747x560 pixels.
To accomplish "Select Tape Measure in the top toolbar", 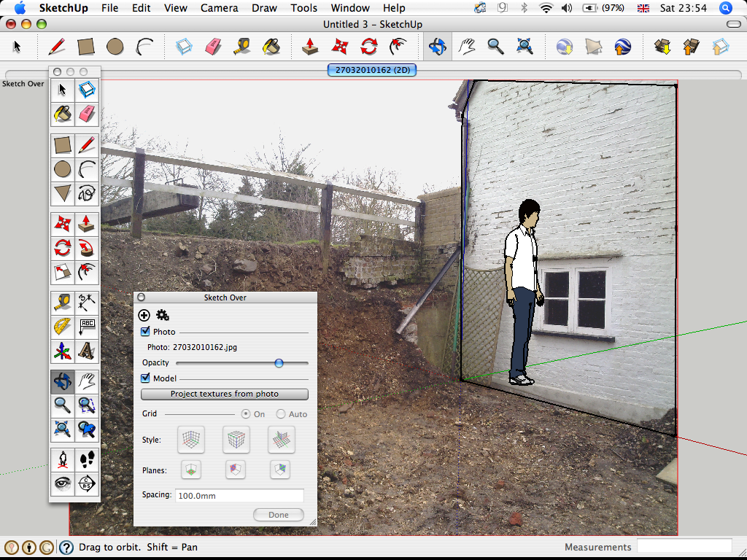I will click(x=242, y=47).
